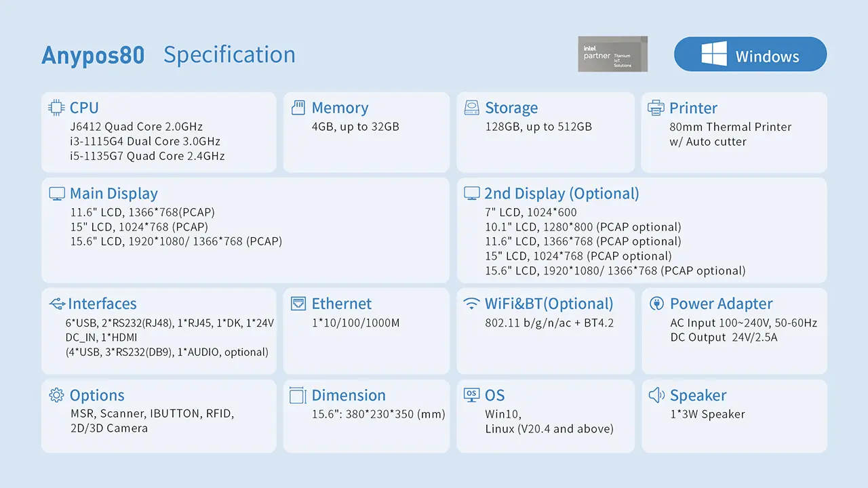Click the Options gear icon
The width and height of the screenshot is (868, 488).
(x=57, y=395)
